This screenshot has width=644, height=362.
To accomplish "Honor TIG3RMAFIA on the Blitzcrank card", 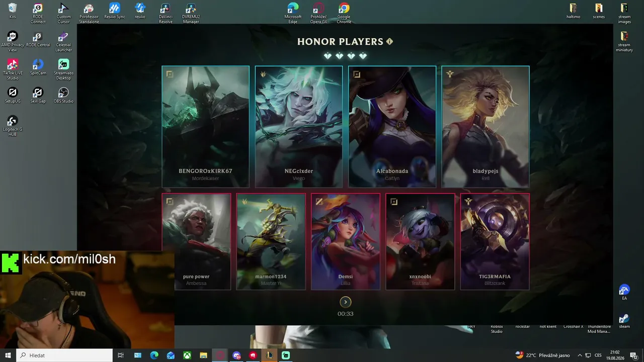I will (495, 242).
